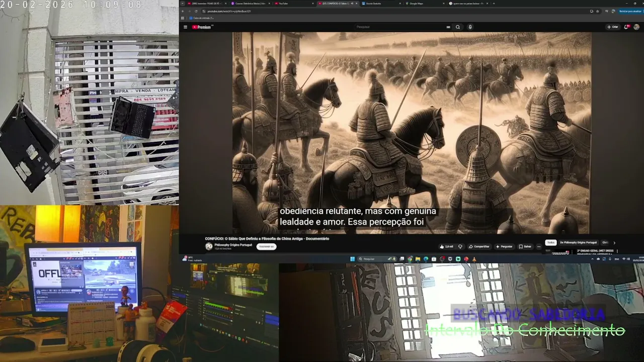Open the Philosophy Origins Português channel name
The width and height of the screenshot is (644, 362).
[233, 245]
